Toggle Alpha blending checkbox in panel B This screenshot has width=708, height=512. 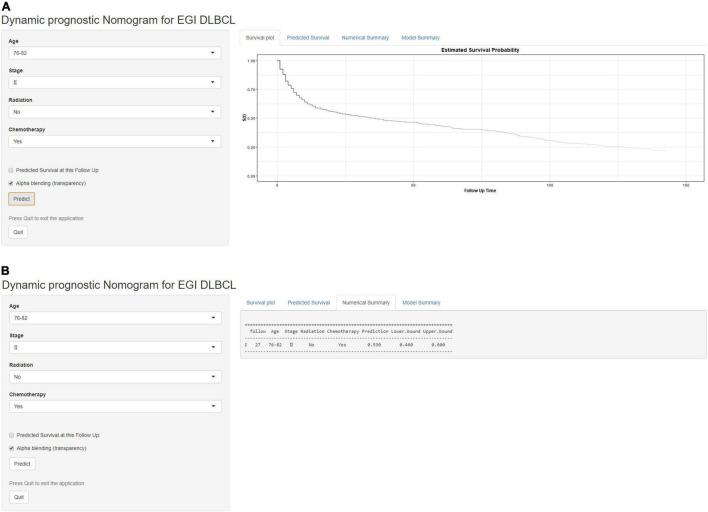point(11,449)
